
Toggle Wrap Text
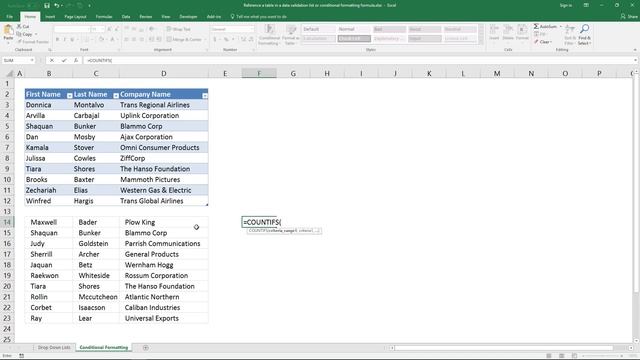pos(179,29)
